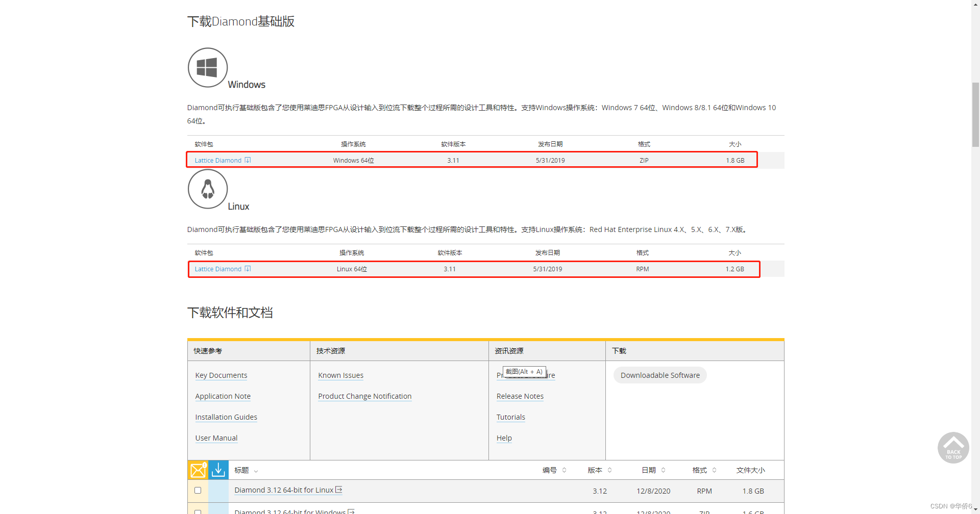Image resolution: width=980 pixels, height=514 pixels.
Task: Click 1.8 GB size in Windows row
Action: (735, 160)
